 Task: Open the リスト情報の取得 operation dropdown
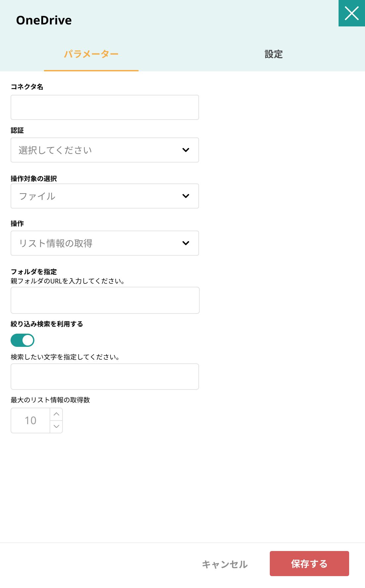coord(105,243)
